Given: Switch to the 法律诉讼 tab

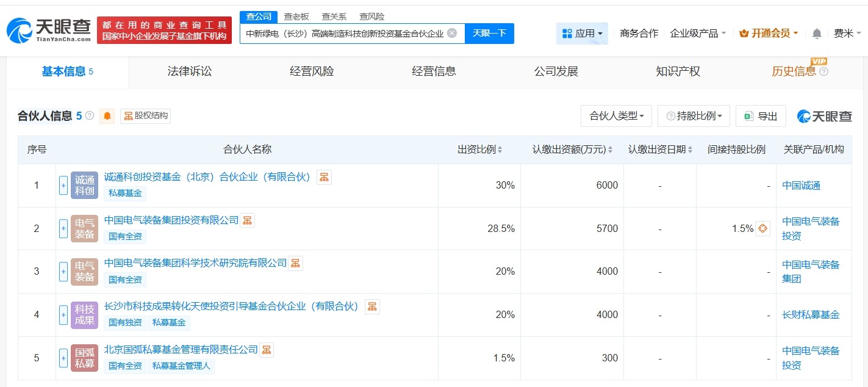Looking at the screenshot, I should (x=188, y=71).
